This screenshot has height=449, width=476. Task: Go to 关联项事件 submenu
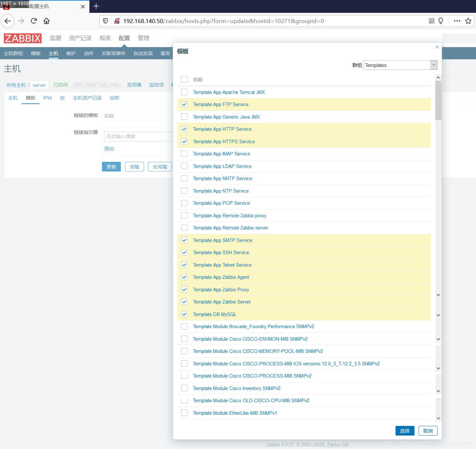[113, 54]
